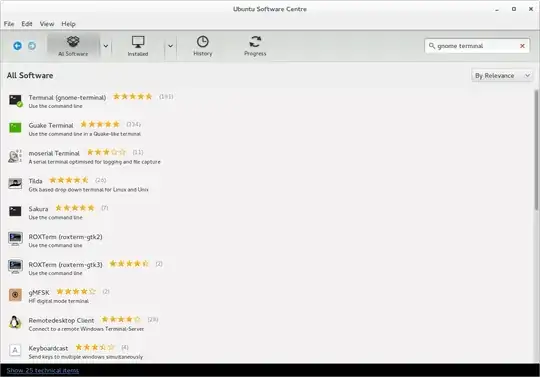Open the Help menu
The image size is (540, 377).
coord(69,24)
